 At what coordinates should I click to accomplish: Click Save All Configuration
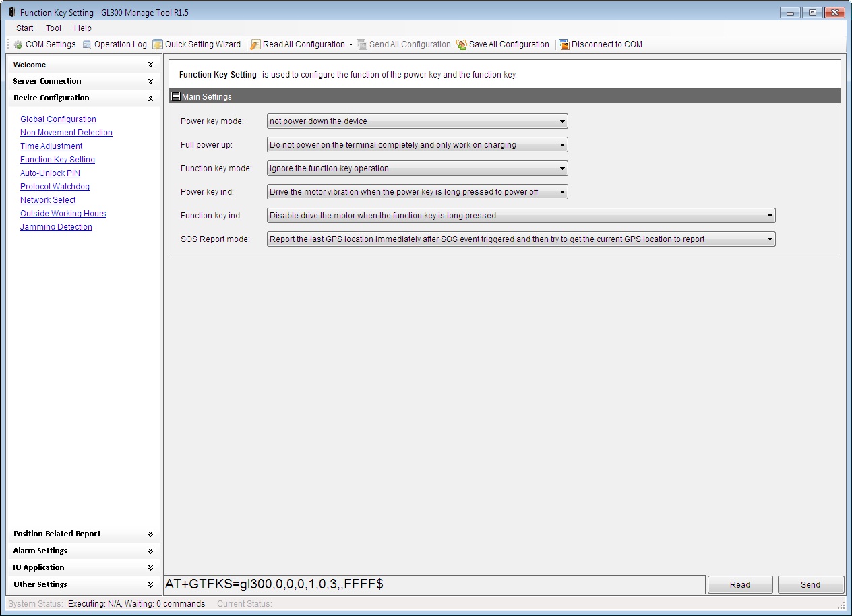coord(503,44)
